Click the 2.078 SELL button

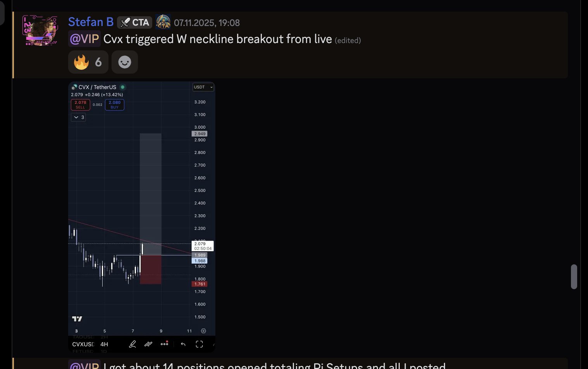pos(81,105)
